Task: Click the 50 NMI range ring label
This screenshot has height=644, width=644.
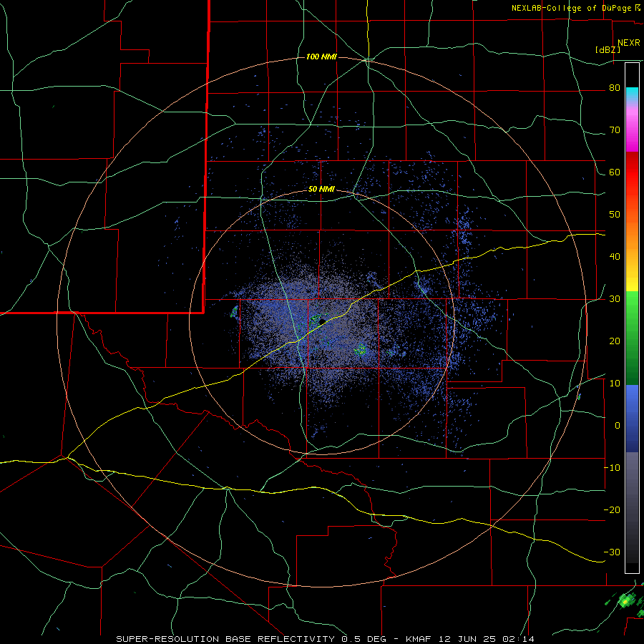Action: coord(321,190)
